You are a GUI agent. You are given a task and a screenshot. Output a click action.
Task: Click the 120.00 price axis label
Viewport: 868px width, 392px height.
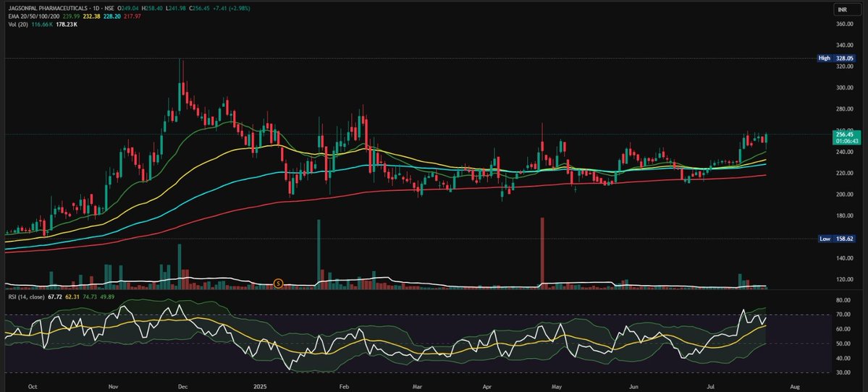coord(844,280)
